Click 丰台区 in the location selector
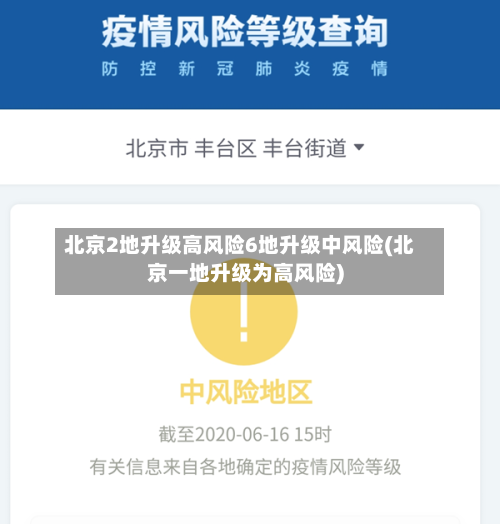 point(225,148)
